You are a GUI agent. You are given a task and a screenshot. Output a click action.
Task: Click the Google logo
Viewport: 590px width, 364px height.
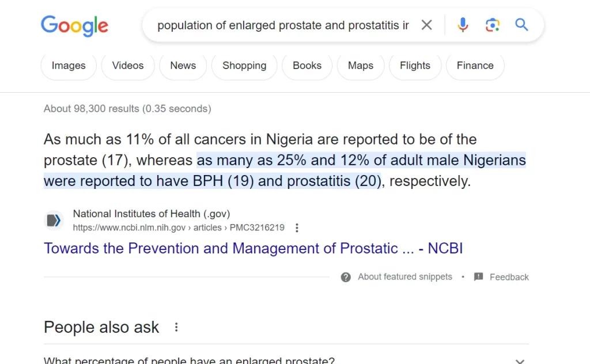(x=74, y=25)
